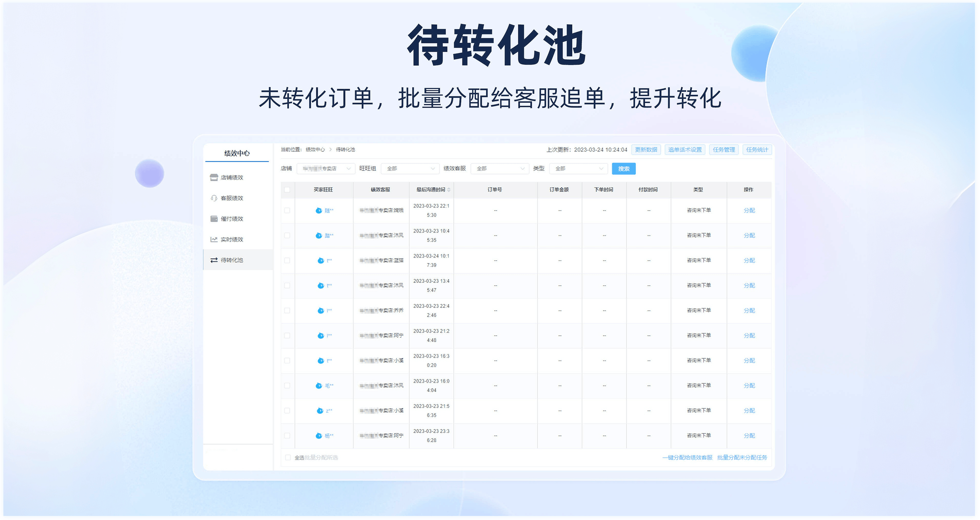Click 分配 link for buyer 杨** row
The height and width of the screenshot is (520, 980).
[x=749, y=435]
